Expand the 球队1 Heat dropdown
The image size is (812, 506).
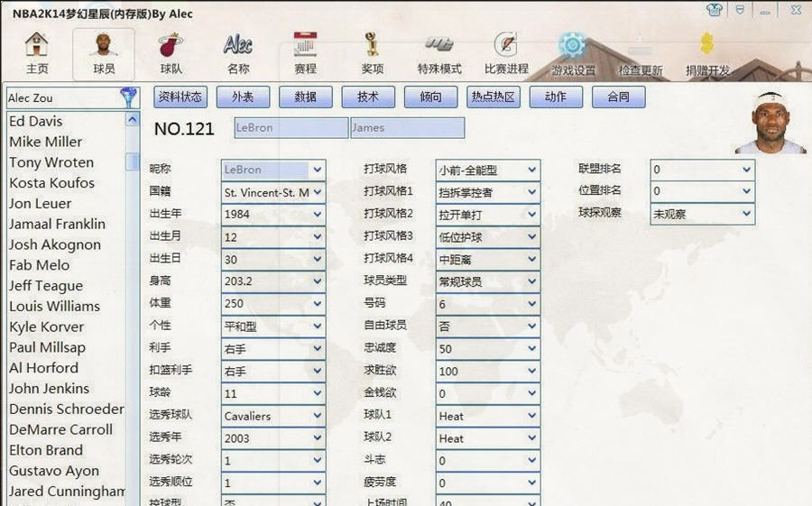coord(531,416)
